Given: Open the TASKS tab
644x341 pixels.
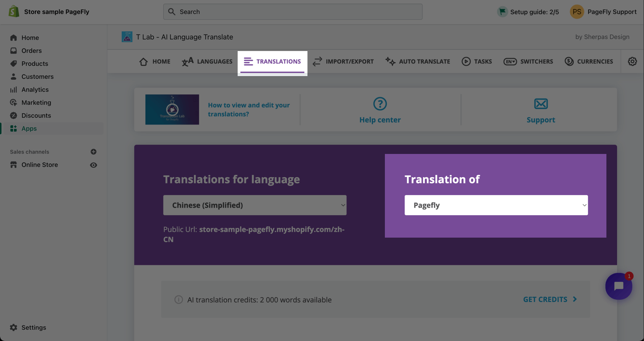Looking at the screenshot, I should [x=477, y=61].
